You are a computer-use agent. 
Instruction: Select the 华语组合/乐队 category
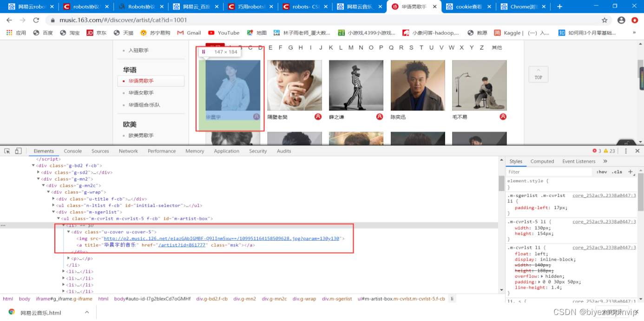pyautogui.click(x=145, y=105)
